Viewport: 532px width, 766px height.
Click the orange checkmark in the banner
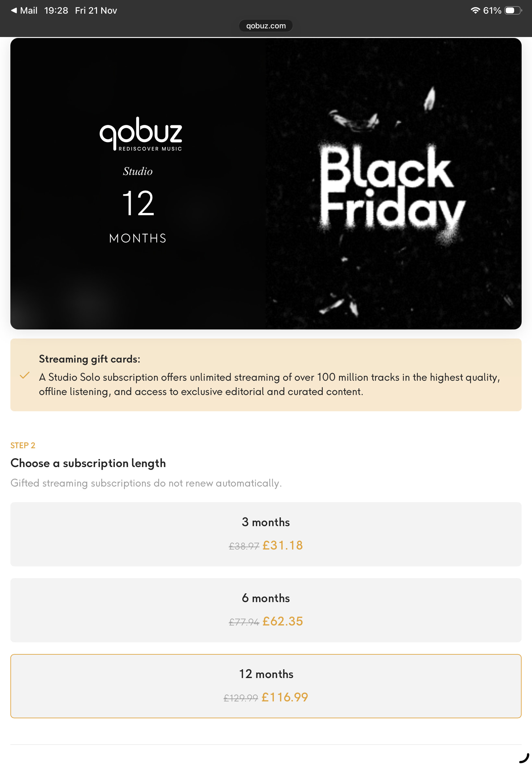tap(25, 375)
